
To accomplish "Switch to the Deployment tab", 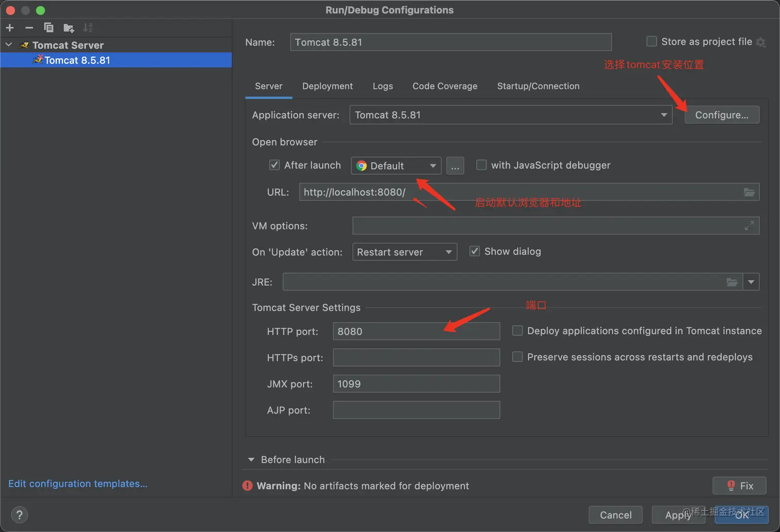I will (x=328, y=86).
